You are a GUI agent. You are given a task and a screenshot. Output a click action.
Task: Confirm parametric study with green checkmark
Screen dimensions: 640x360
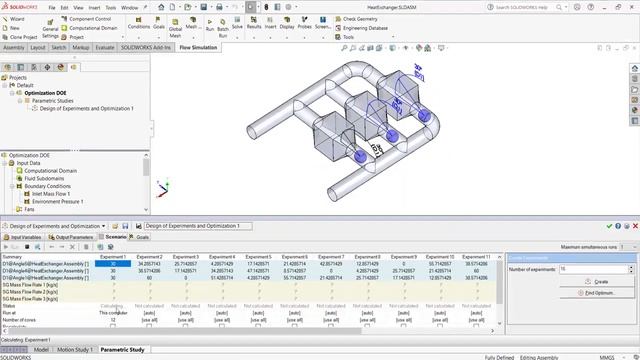(609, 226)
